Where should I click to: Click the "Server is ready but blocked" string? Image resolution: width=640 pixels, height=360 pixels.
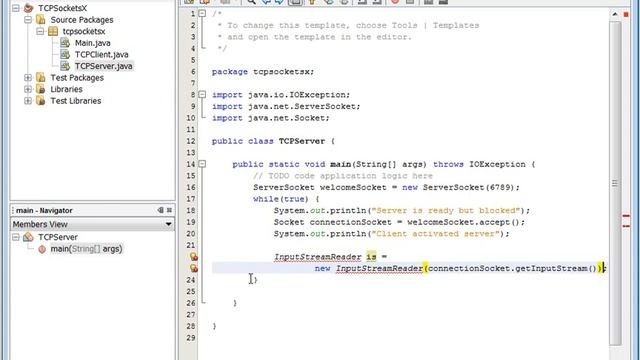(446, 211)
